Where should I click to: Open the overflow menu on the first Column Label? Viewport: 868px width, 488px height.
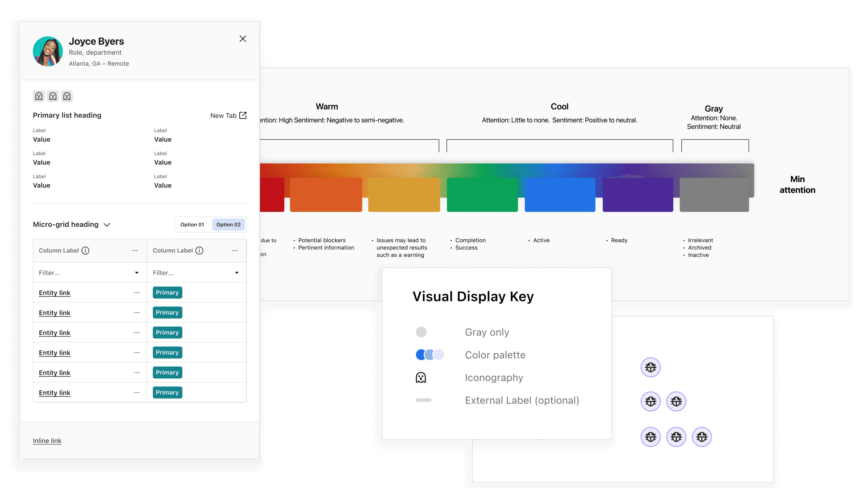click(135, 250)
